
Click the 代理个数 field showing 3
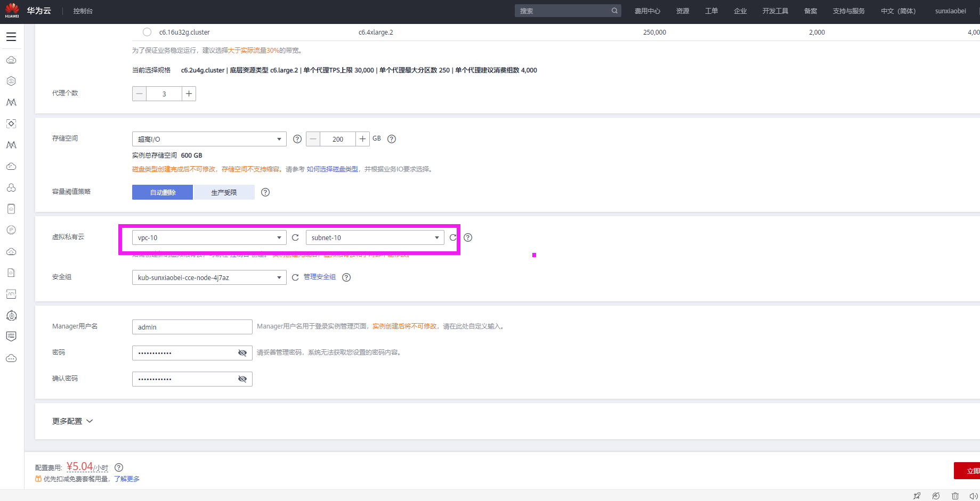[x=164, y=94]
